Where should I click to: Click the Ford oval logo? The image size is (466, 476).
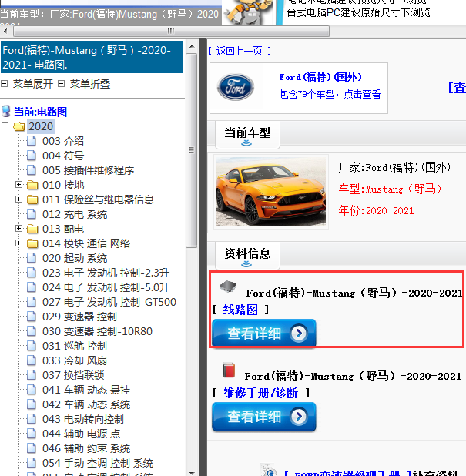[x=236, y=87]
